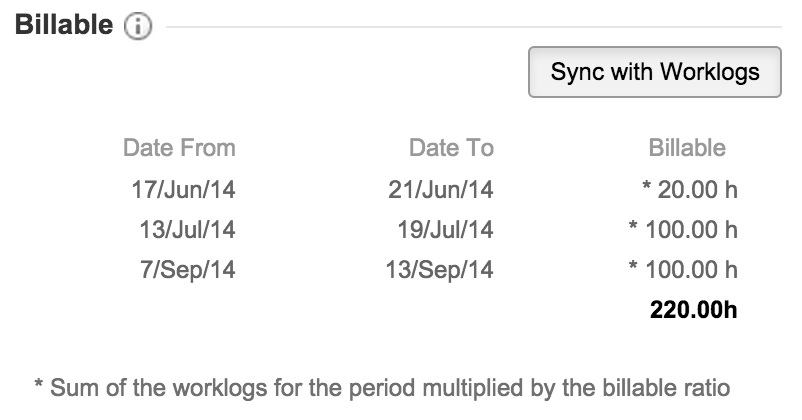Select the 13/Sep/14 end date
This screenshot has height=420, width=802.
point(441,270)
